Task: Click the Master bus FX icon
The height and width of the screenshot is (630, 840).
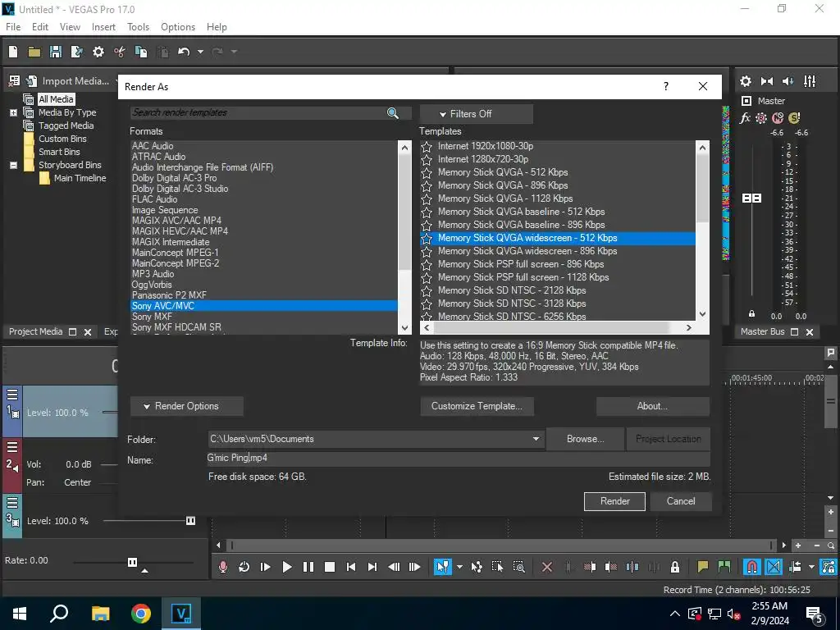Action: [745, 118]
